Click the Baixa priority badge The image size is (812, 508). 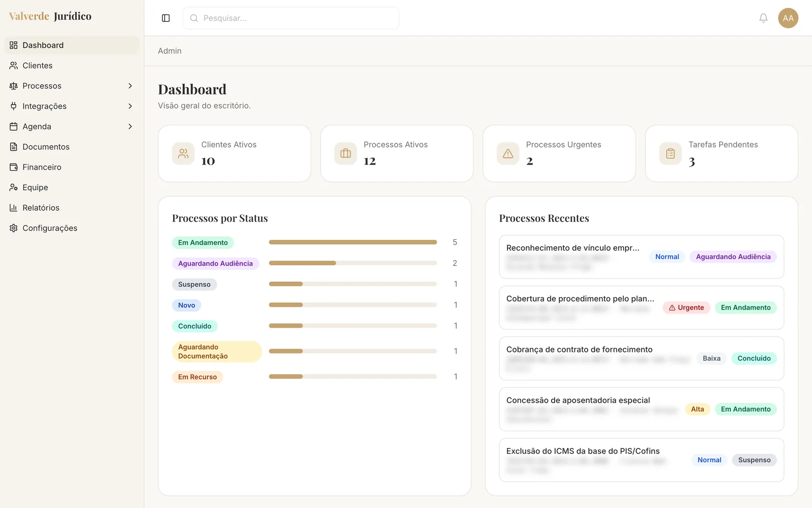[712, 358]
